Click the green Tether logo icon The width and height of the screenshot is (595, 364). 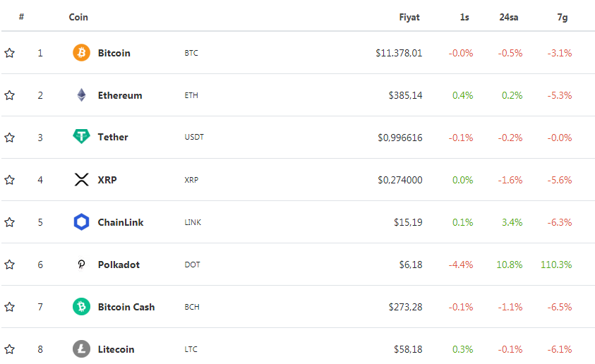81,137
